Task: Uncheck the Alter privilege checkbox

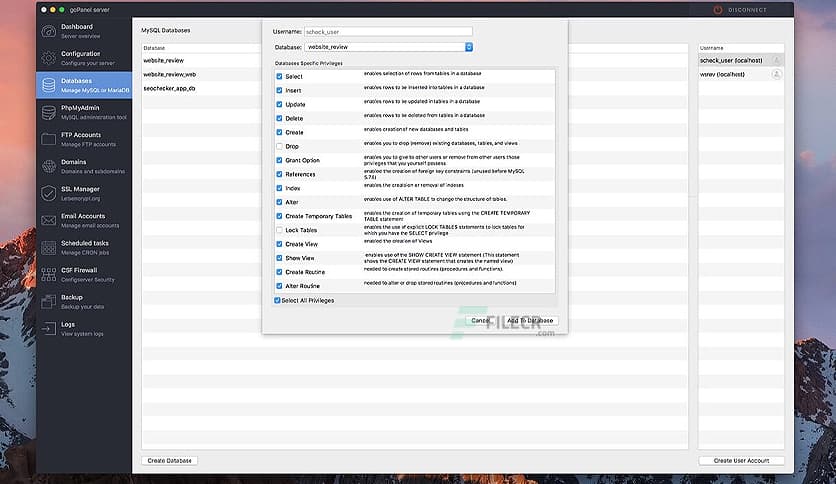Action: point(279,202)
